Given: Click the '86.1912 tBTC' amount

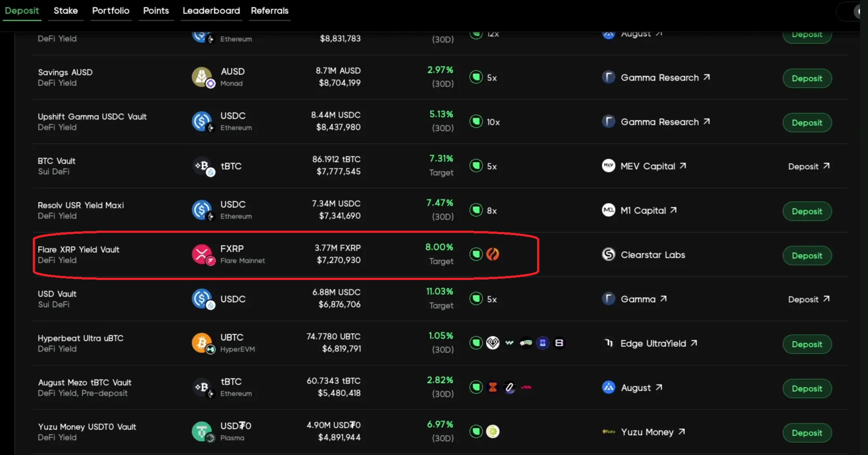Looking at the screenshot, I should (336, 159).
